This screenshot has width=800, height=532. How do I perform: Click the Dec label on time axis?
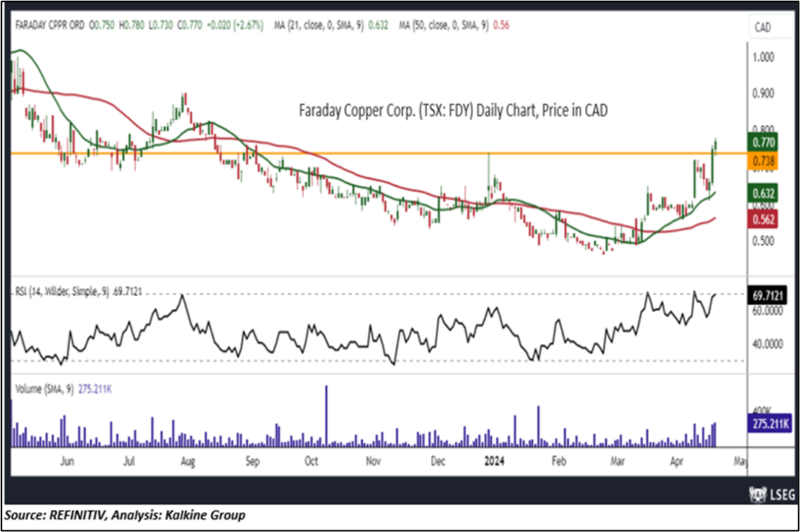pyautogui.click(x=438, y=461)
